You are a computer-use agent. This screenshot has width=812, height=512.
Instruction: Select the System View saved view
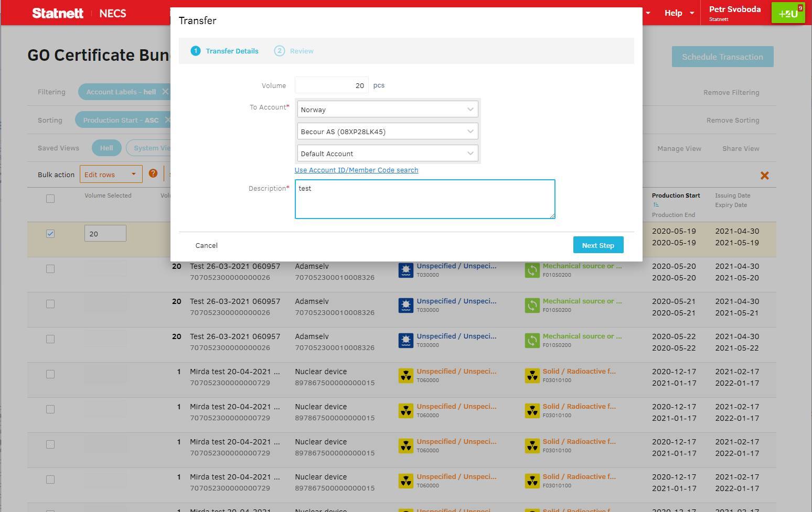click(149, 148)
